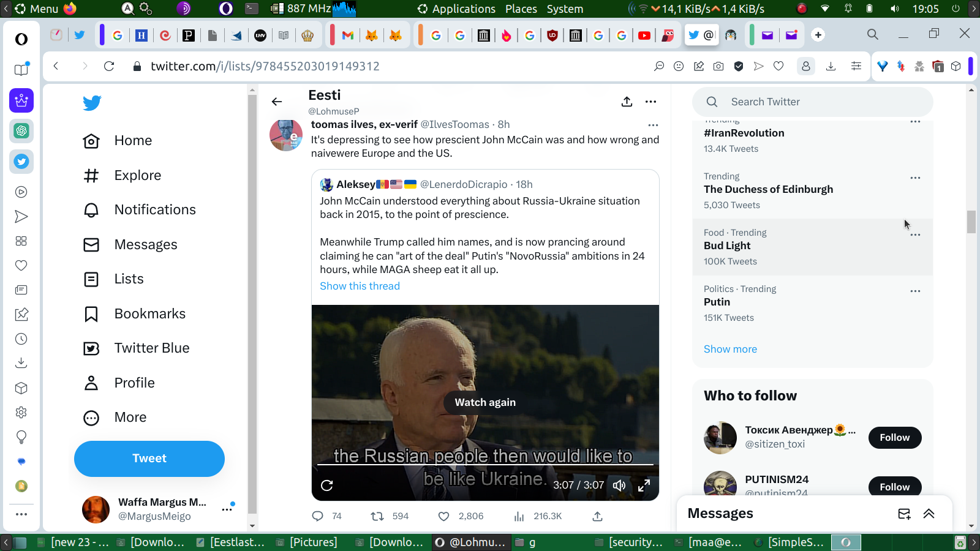Click Show more under trends

point(730,349)
